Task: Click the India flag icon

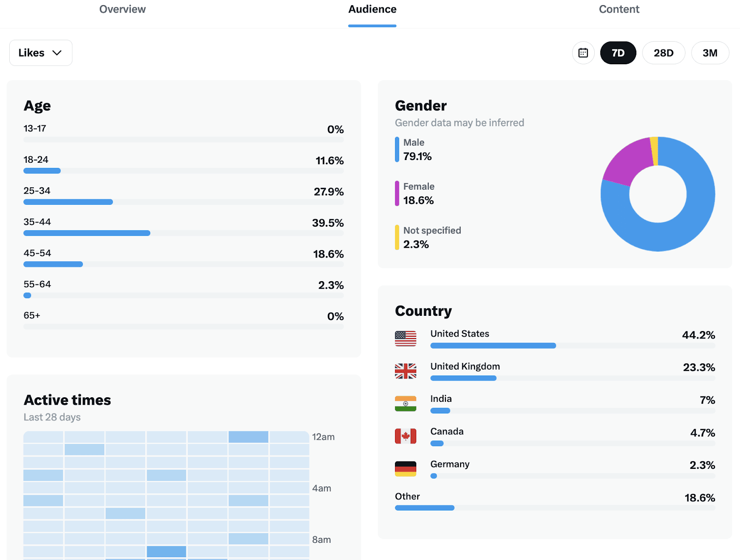Action: [x=406, y=404]
